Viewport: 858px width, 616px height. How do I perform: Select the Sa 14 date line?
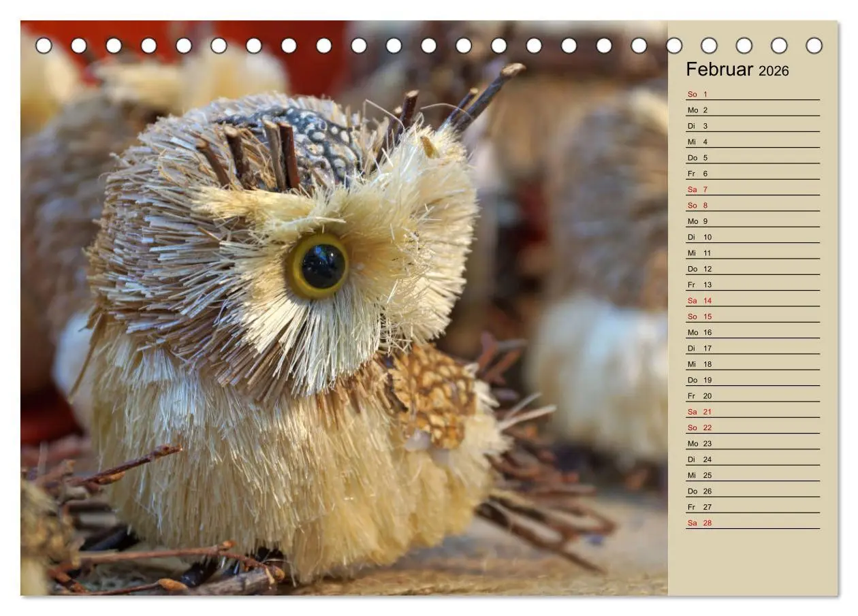tap(752, 301)
